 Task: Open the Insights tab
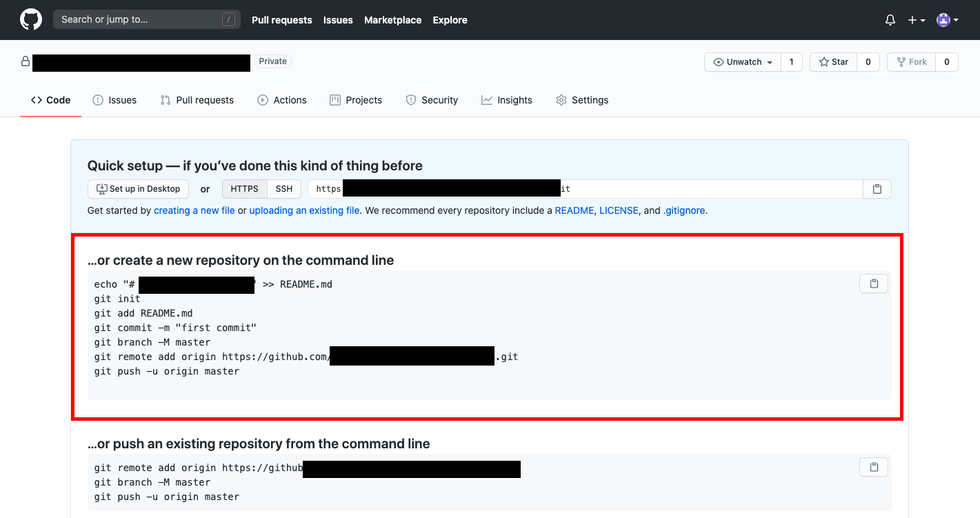(507, 100)
